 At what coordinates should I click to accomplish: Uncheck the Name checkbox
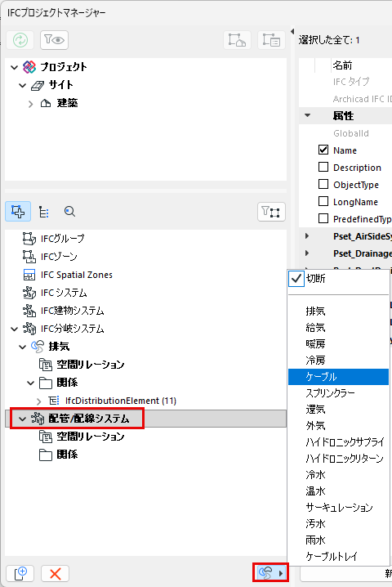(x=323, y=150)
